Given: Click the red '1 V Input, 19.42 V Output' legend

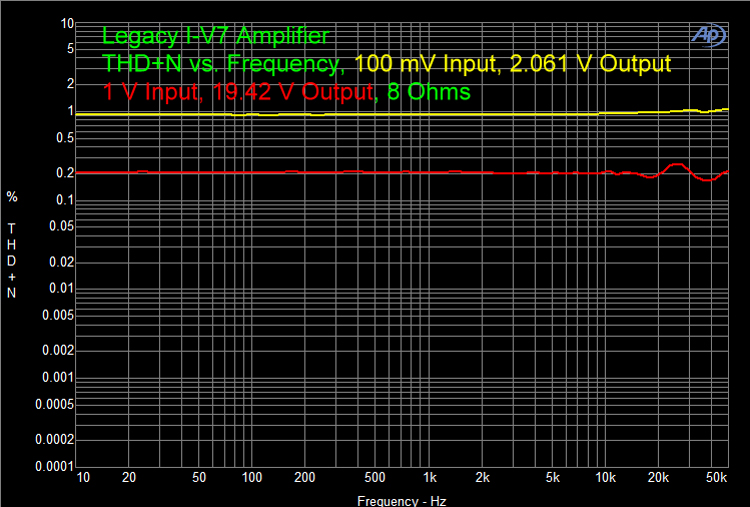Looking at the screenshot, I should tap(238, 93).
